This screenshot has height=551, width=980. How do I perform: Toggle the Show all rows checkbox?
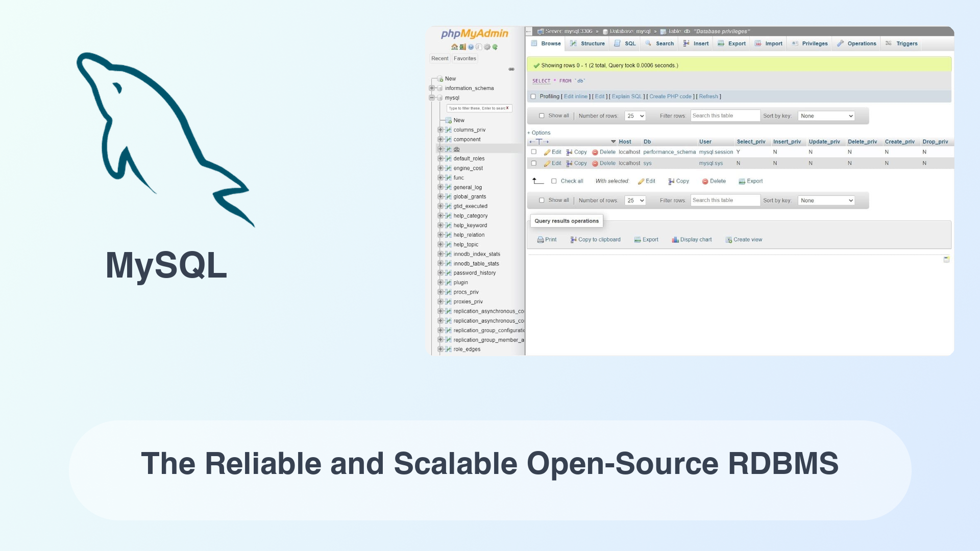(x=542, y=115)
